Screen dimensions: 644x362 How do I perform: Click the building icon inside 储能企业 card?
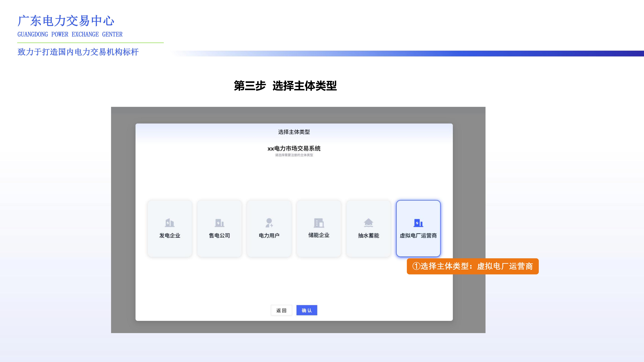click(x=319, y=223)
